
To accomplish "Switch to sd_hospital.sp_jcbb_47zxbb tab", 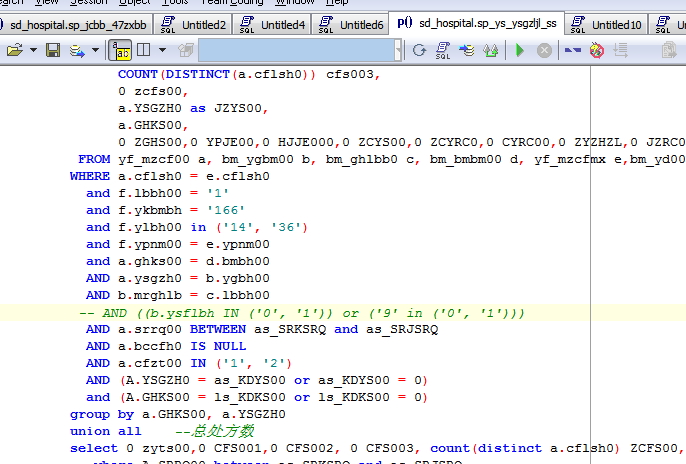I will (x=77, y=25).
